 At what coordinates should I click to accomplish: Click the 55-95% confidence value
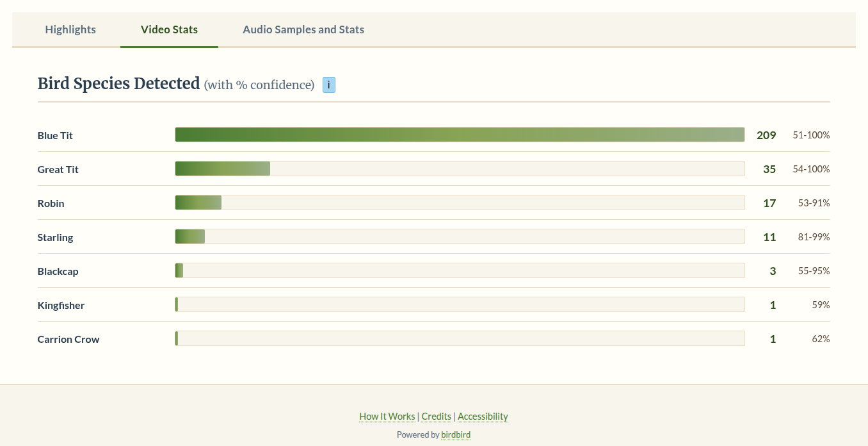click(814, 271)
